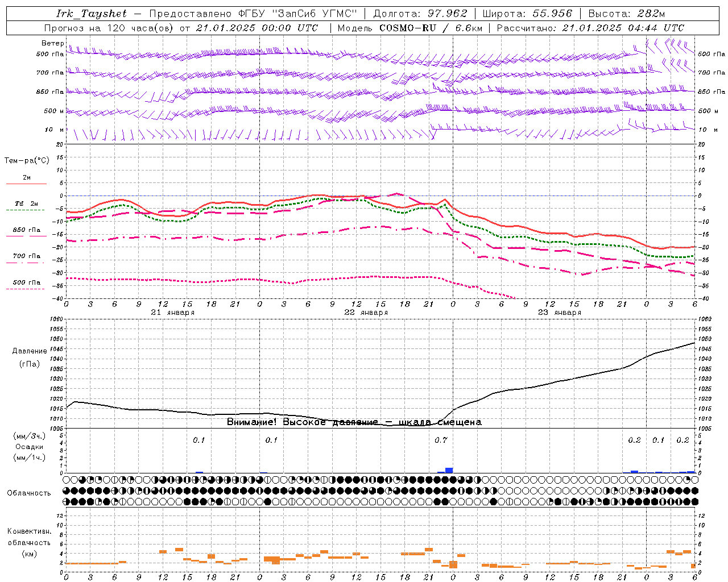Click the 0.7 precipitation amount value
Viewport: 728px width, 582px height.
point(441,440)
